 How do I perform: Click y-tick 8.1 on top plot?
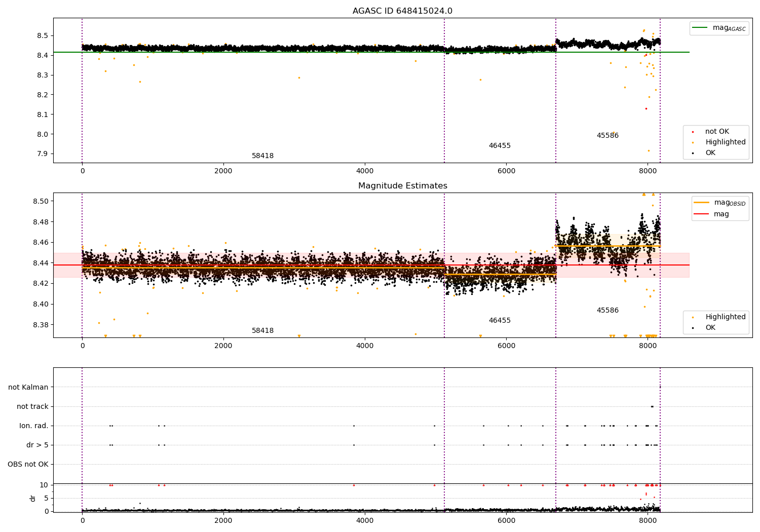[43, 115]
